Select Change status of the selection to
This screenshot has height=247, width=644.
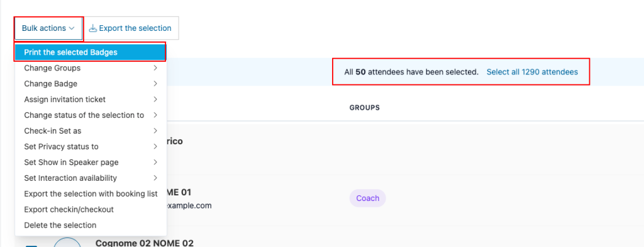tap(91, 115)
